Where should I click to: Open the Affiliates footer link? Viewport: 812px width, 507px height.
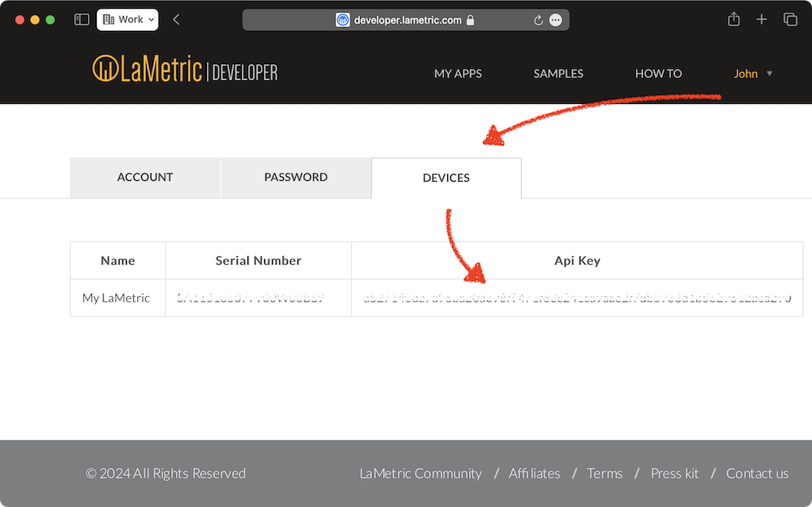point(534,474)
